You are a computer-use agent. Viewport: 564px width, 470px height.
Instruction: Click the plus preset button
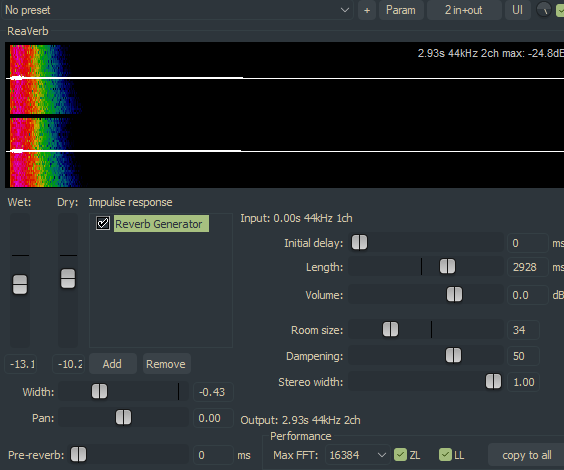coord(367,10)
